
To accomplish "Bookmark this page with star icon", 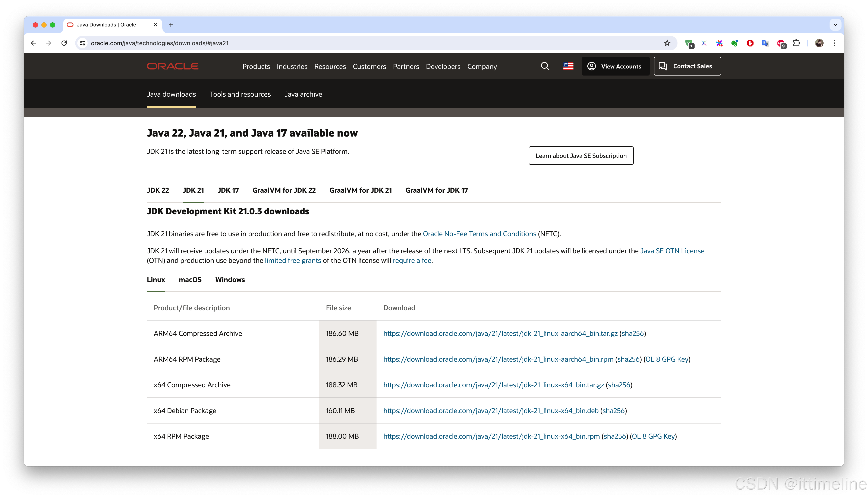I will pos(667,43).
